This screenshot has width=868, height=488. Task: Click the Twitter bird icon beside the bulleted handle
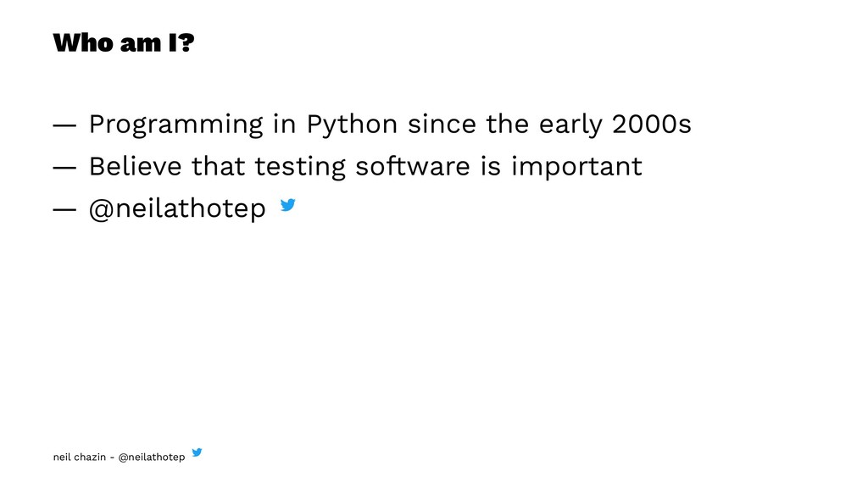tap(287, 204)
